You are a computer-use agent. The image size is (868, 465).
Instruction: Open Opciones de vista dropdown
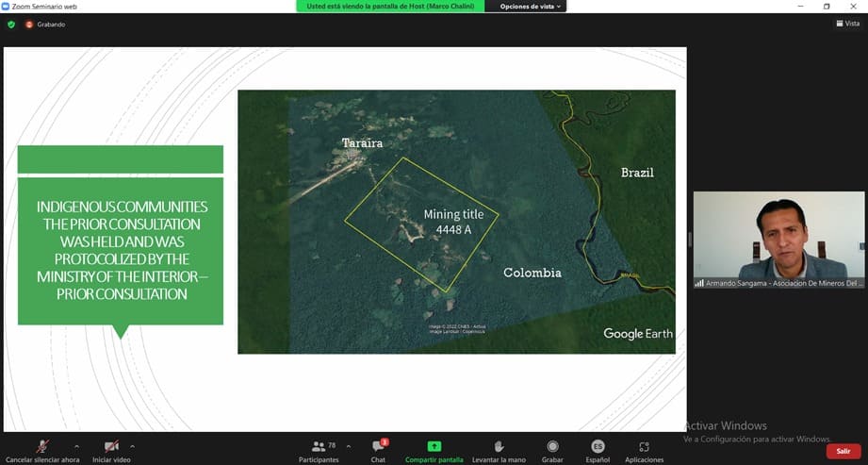click(x=531, y=7)
